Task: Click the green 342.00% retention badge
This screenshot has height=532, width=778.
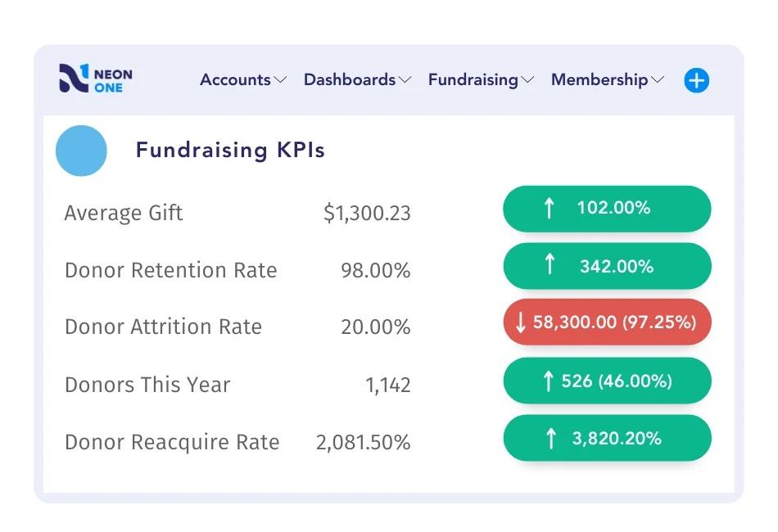Action: point(607,266)
